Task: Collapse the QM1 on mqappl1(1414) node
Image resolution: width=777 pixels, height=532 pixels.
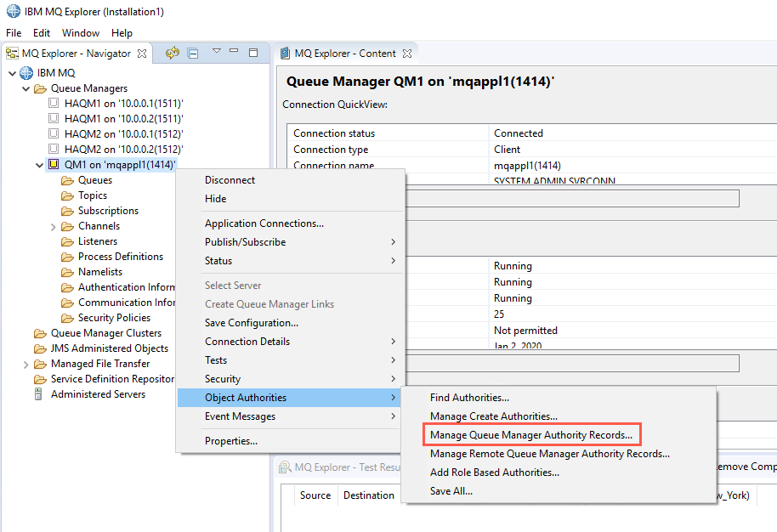Action: pyautogui.click(x=40, y=165)
